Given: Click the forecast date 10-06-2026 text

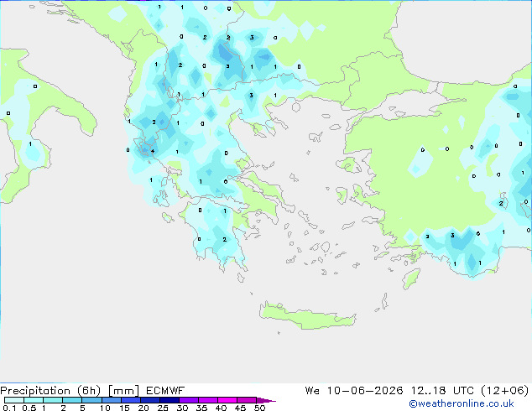Looking at the screenshot, I should point(365,391).
